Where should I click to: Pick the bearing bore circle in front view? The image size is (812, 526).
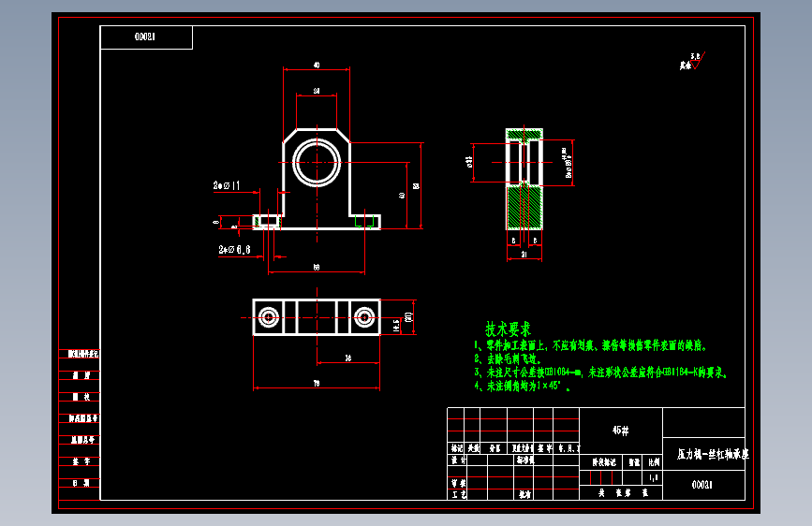[x=317, y=162]
